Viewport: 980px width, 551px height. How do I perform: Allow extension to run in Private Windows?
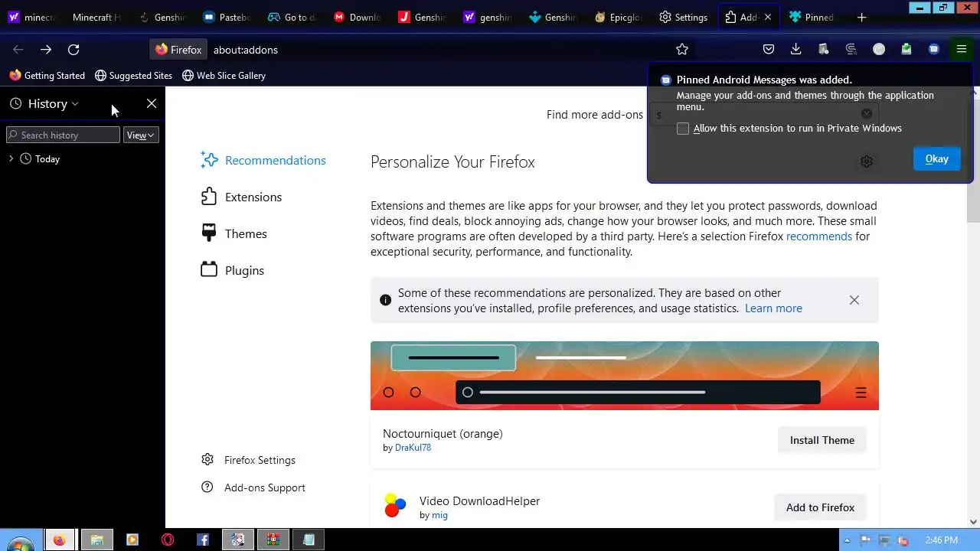coord(683,129)
